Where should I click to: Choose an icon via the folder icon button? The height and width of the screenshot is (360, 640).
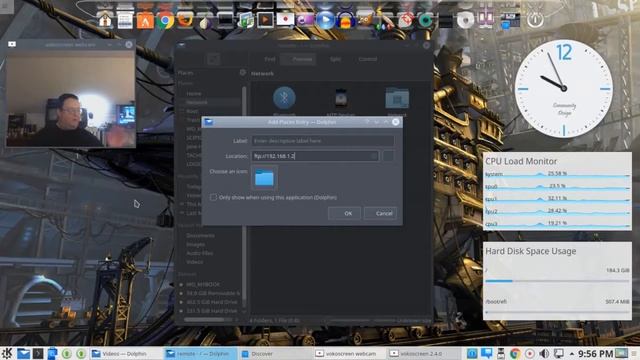(264, 178)
